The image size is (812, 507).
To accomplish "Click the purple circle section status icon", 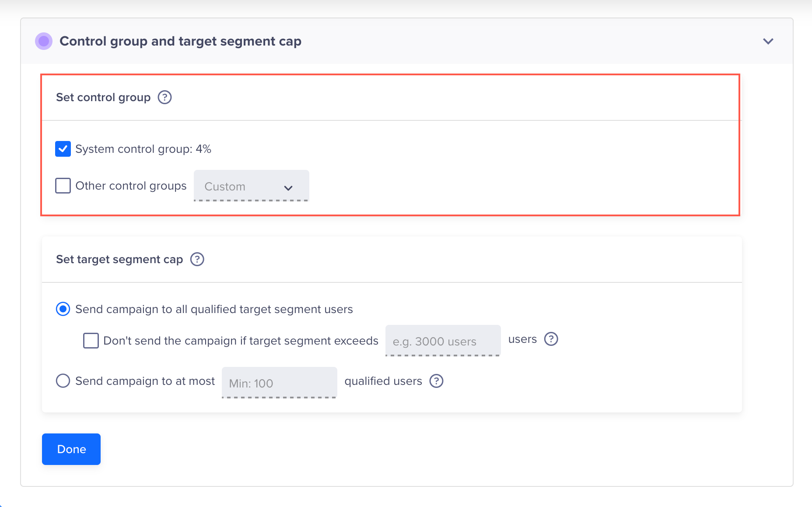I will tap(44, 41).
